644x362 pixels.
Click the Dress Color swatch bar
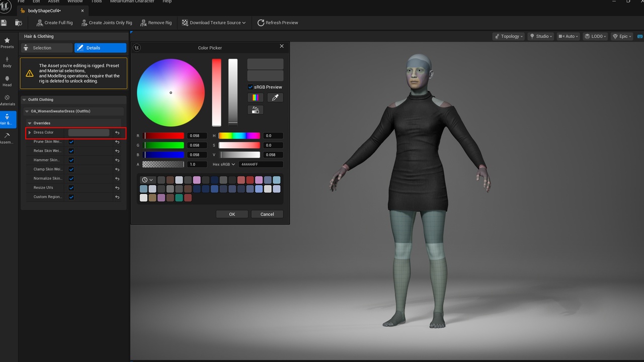(x=89, y=133)
